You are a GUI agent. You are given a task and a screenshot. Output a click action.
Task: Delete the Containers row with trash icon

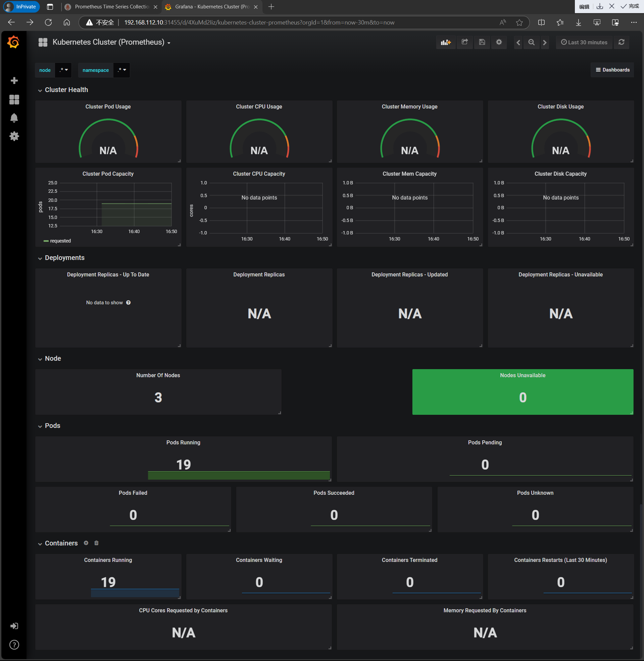96,543
